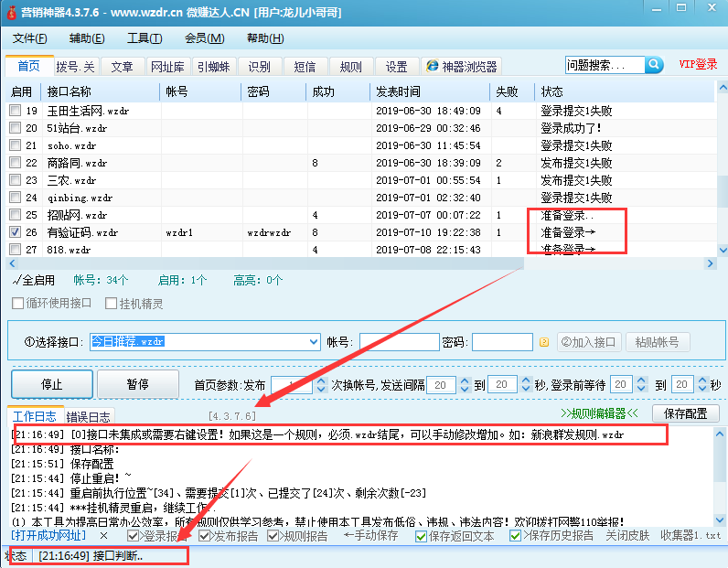Adjust 发送间隔 minimum spinner
728x568 pixels.
465,384
